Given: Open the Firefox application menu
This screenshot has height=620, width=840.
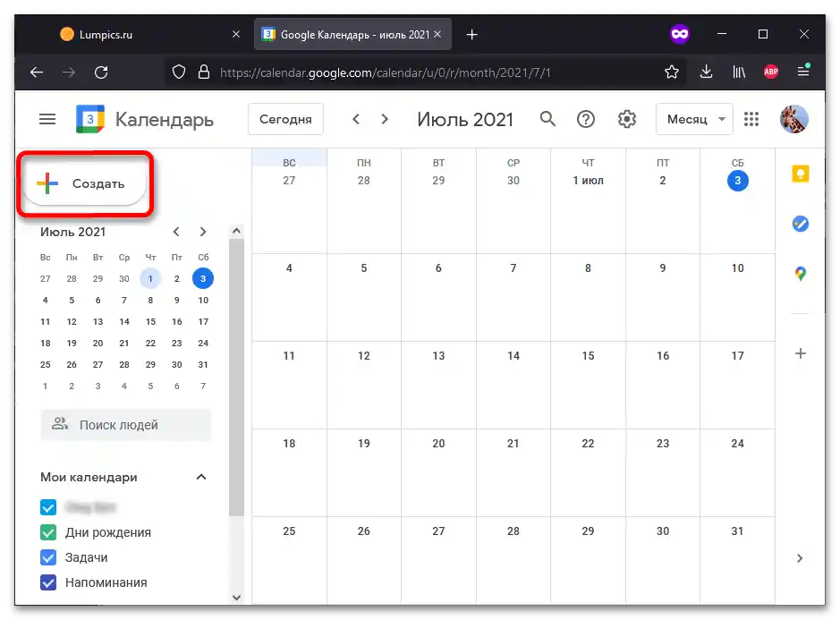Looking at the screenshot, I should point(803,70).
